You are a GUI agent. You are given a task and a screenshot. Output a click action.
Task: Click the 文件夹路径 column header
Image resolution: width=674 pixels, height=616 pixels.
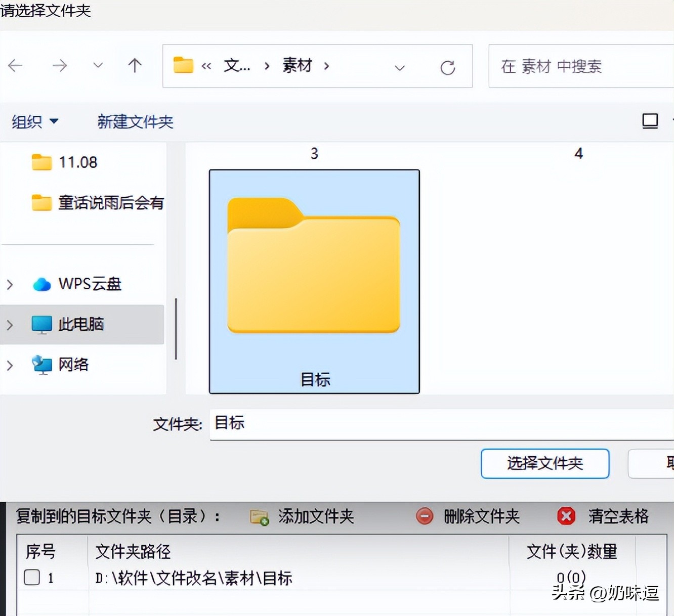tap(133, 551)
